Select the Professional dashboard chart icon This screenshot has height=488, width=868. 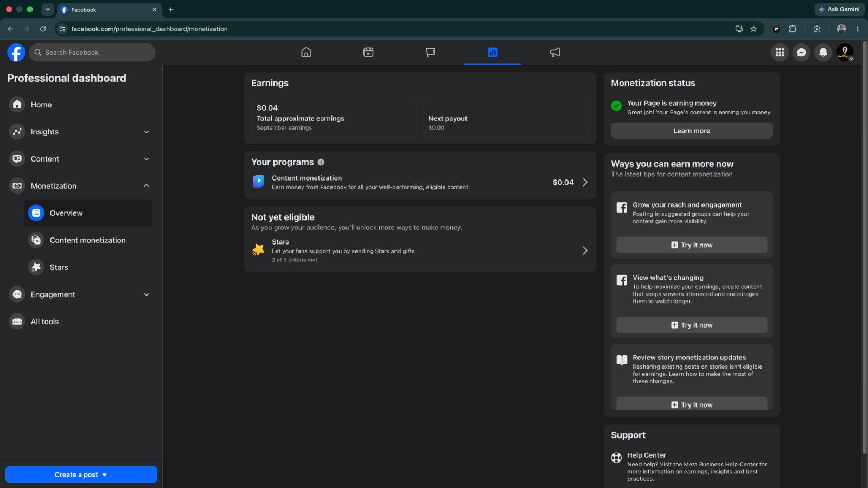click(493, 53)
